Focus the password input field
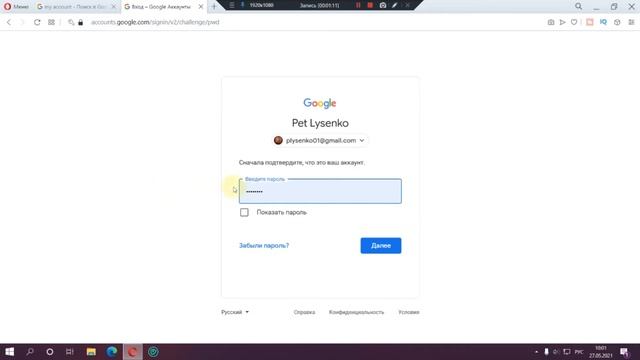 [x=320, y=191]
